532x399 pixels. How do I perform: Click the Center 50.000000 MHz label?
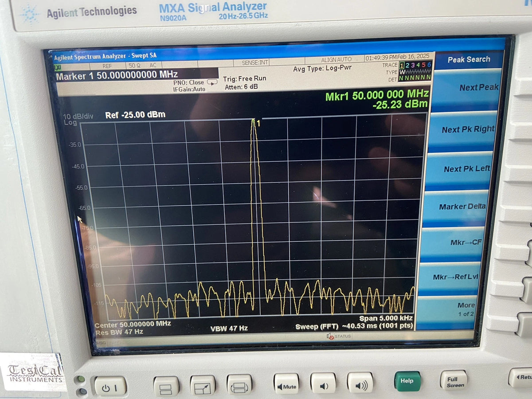[133, 324]
